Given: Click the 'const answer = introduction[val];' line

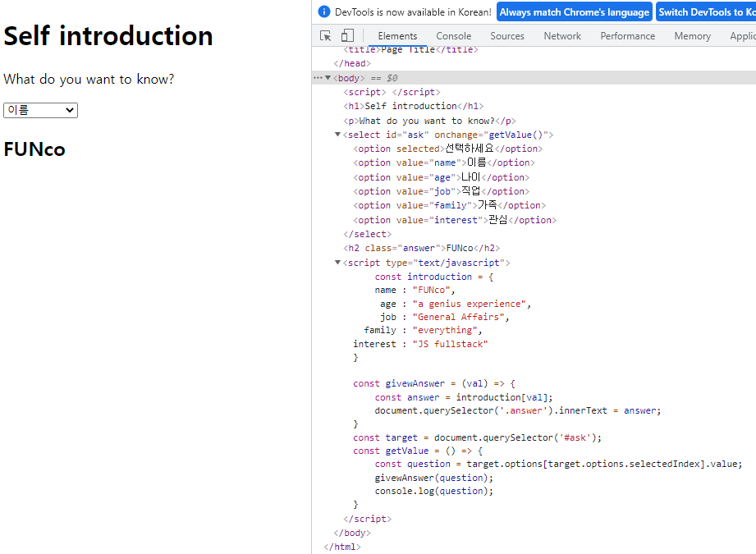Looking at the screenshot, I should tap(464, 397).
